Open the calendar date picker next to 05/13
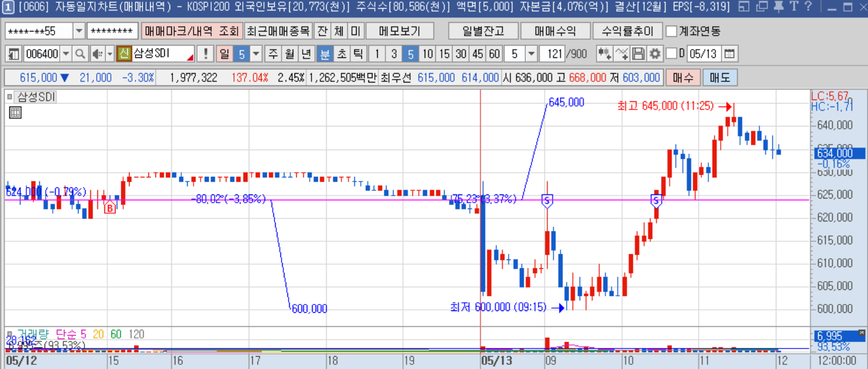 tap(729, 54)
